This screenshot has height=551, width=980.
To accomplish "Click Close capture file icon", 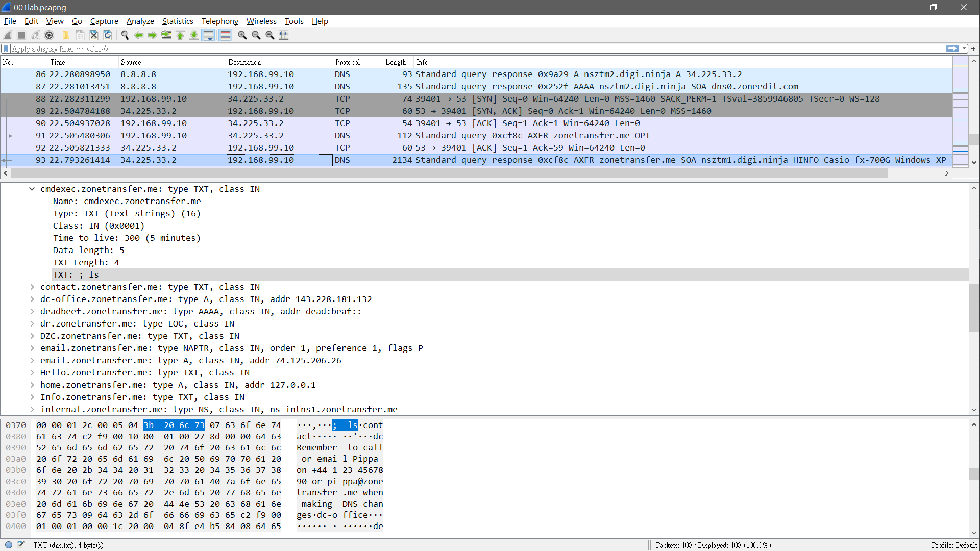I will (x=94, y=35).
